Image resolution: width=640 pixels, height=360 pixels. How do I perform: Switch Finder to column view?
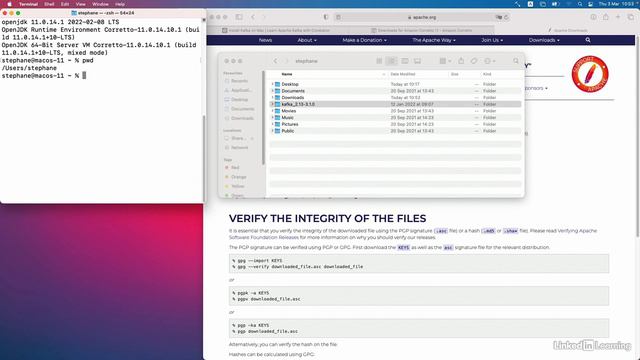click(404, 61)
